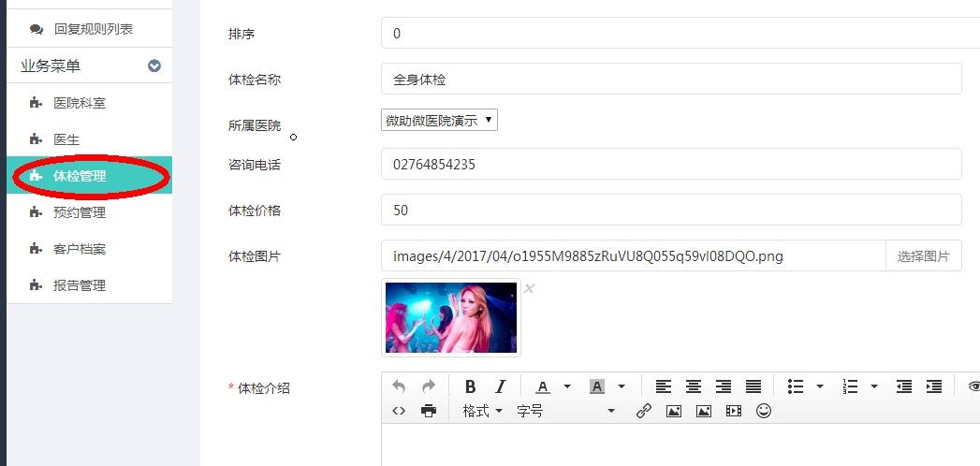Viewport: 980px width, 466px height.
Task: Click the image icon beside the video icon
Action: coord(704,411)
